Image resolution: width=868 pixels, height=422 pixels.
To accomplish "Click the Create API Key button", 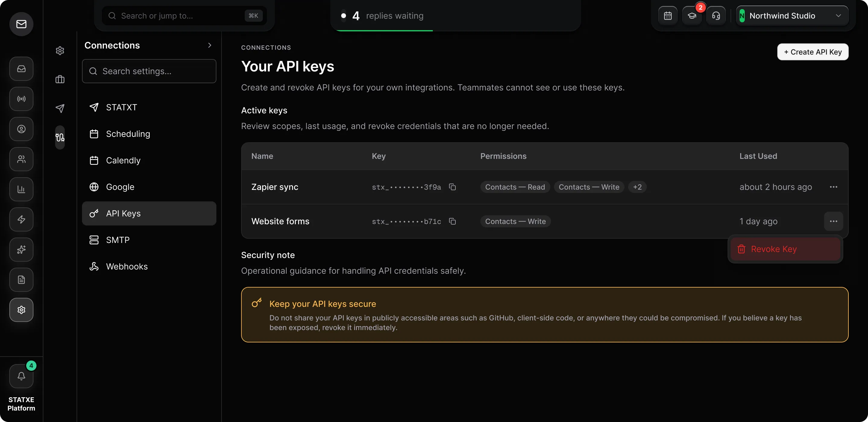I will tap(813, 52).
